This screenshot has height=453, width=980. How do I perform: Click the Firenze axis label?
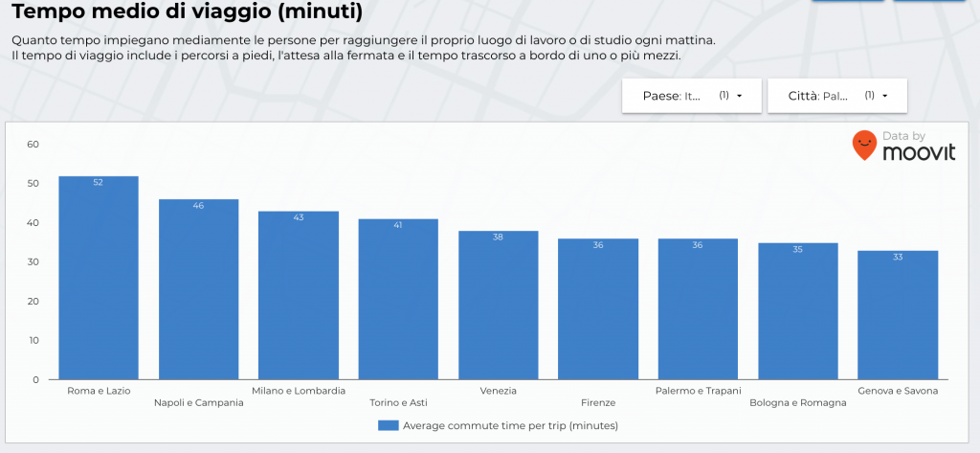(x=598, y=403)
